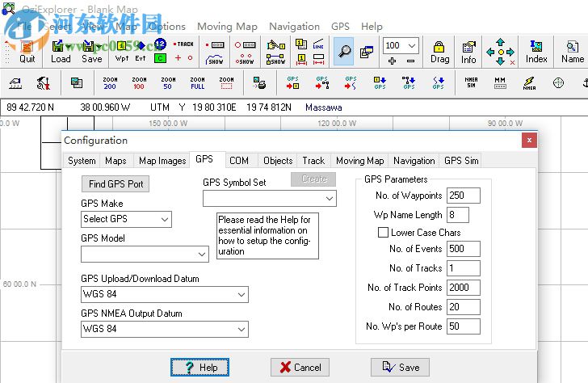Click the print map icon
The width and height of the screenshot is (588, 383).
259,83
